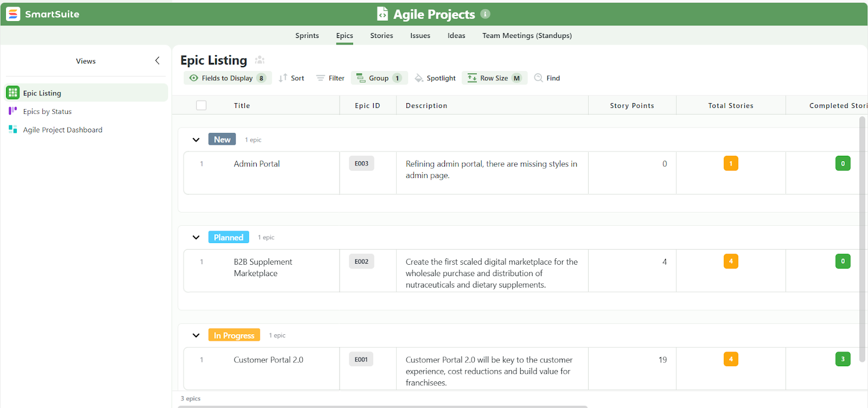This screenshot has width=868, height=408.
Task: Click story points value 19
Action: point(662,360)
